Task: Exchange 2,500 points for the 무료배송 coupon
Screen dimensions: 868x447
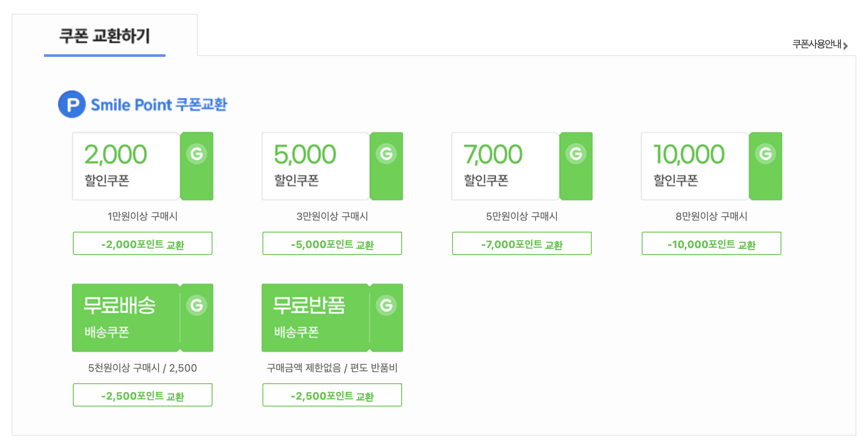Action: pos(143,395)
